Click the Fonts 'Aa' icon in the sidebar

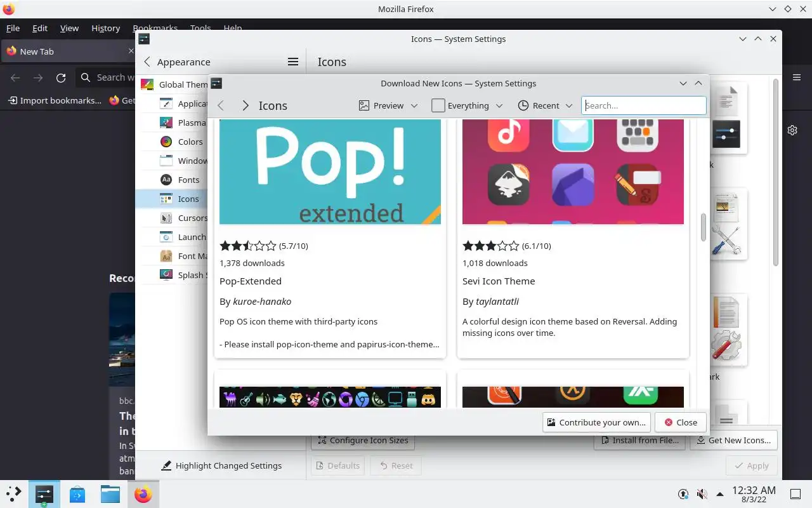click(166, 180)
